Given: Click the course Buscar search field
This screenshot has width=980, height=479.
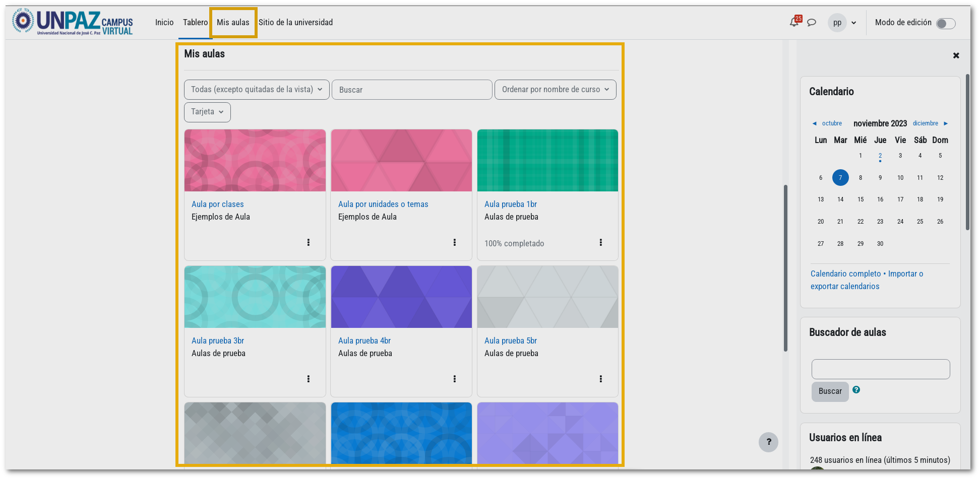Looking at the screenshot, I should click(412, 90).
